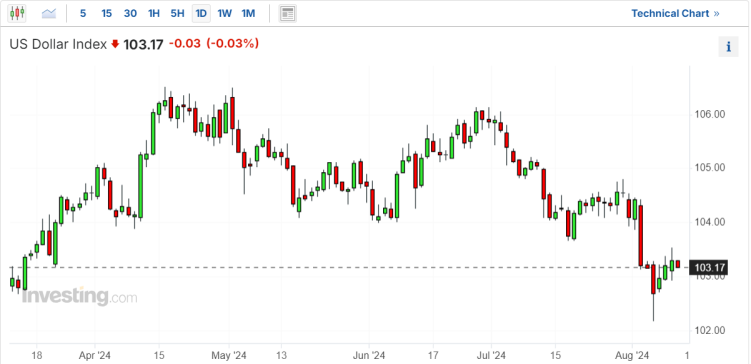Click the blue info icon

click(728, 46)
